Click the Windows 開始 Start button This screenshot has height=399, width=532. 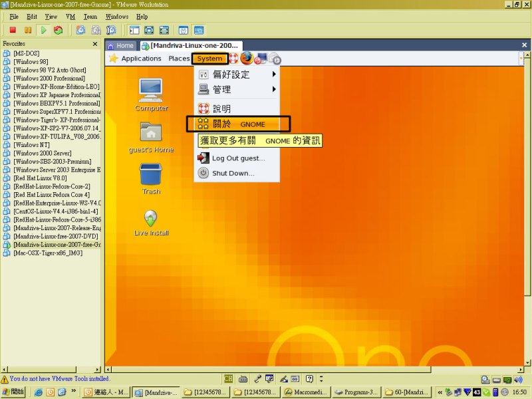tap(13, 392)
